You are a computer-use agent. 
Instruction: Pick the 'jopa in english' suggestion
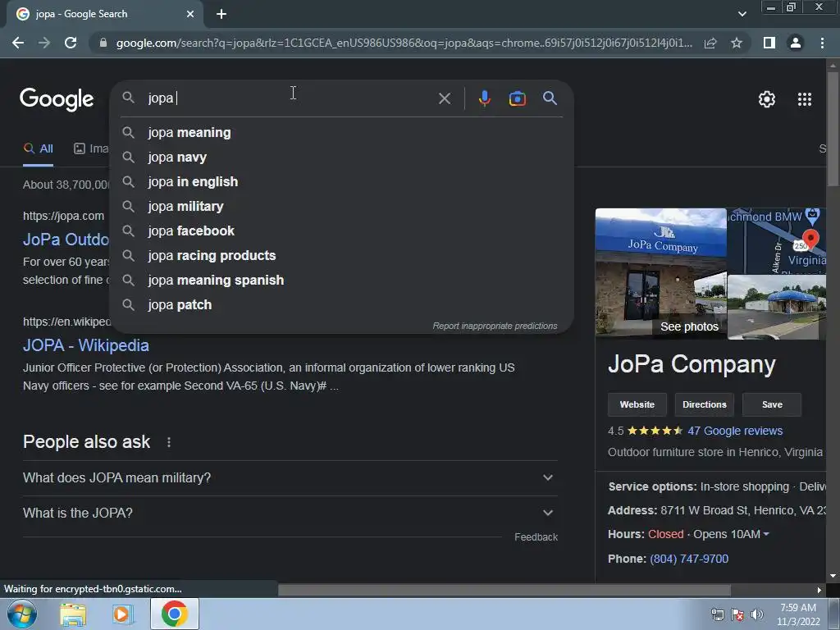click(x=342, y=181)
